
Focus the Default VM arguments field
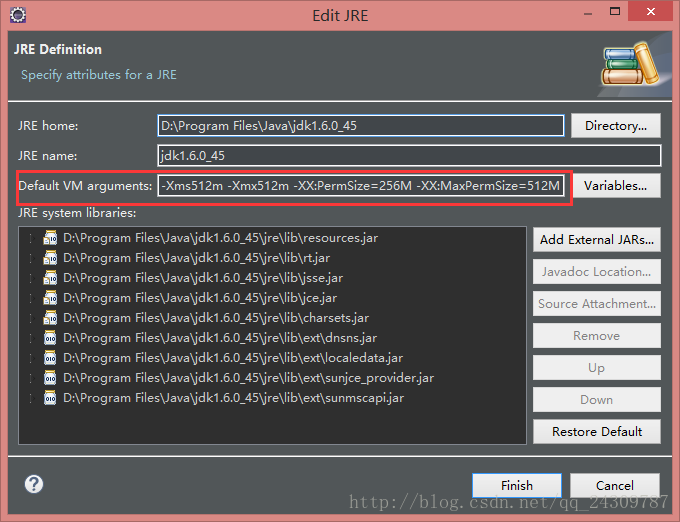point(361,186)
